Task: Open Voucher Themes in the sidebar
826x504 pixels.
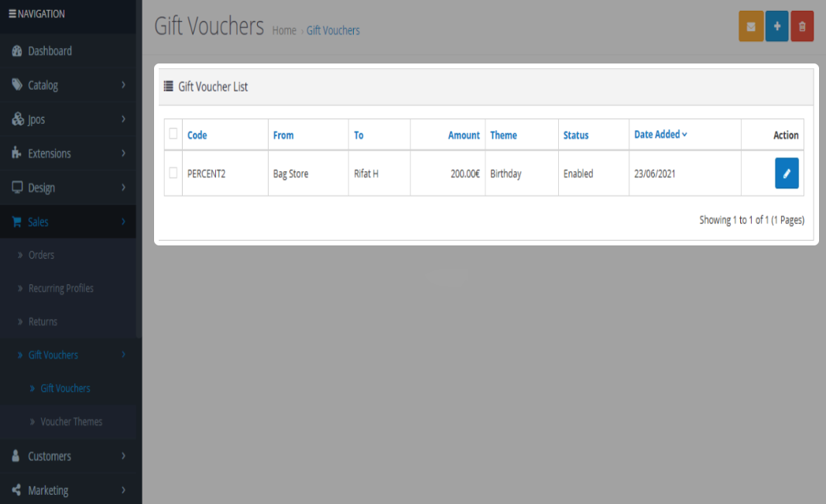Action: [71, 422]
